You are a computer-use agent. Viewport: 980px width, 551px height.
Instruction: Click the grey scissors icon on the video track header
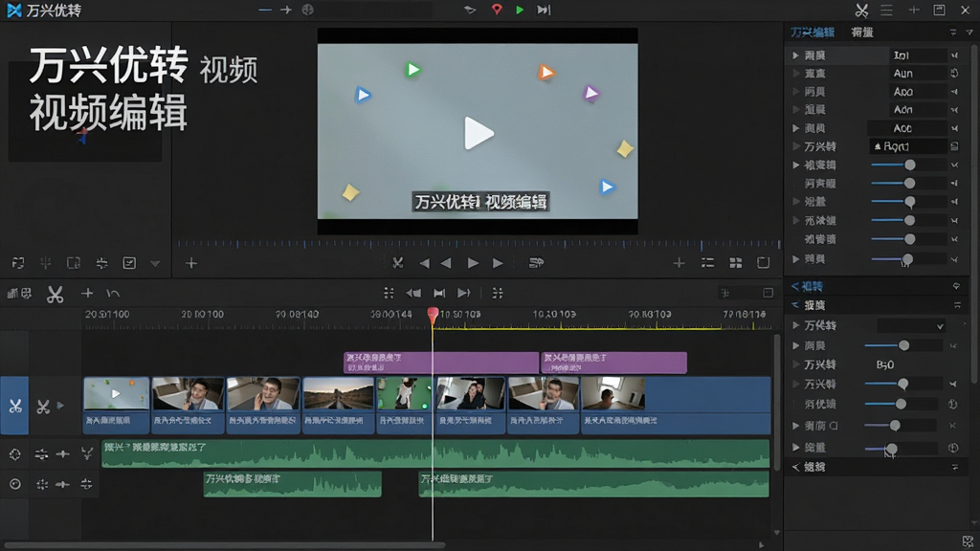43,407
